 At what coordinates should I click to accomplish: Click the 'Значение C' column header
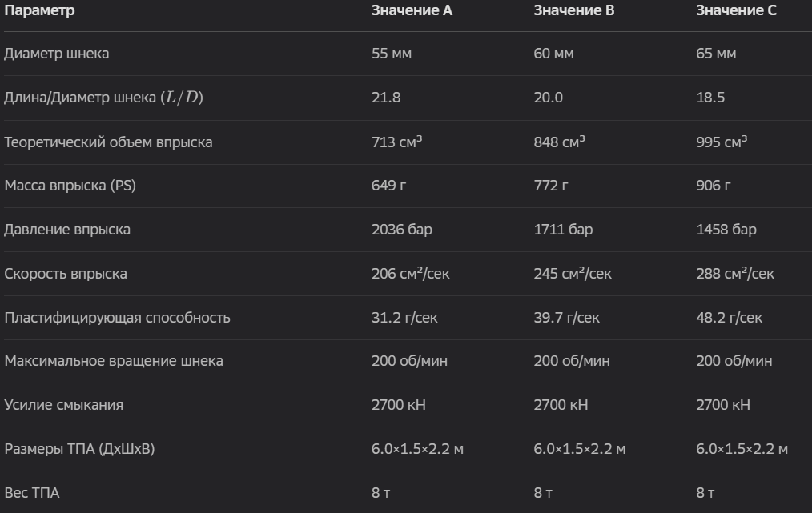click(x=736, y=10)
